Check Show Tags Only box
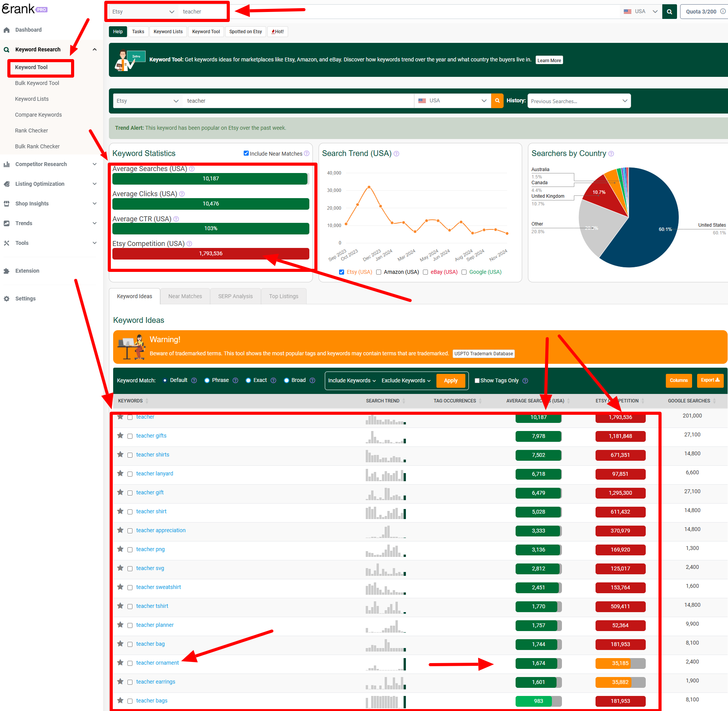Image resolution: width=728 pixels, height=711 pixels. 477,380
